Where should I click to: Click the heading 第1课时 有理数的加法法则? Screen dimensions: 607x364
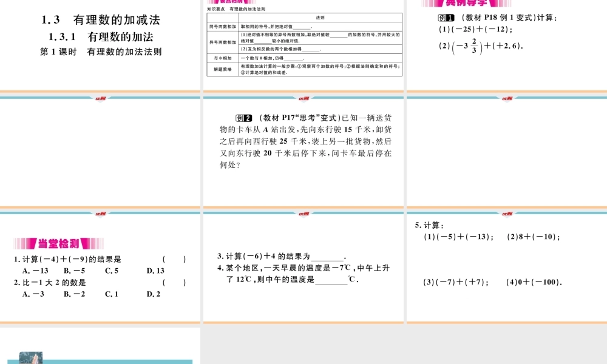click(102, 52)
